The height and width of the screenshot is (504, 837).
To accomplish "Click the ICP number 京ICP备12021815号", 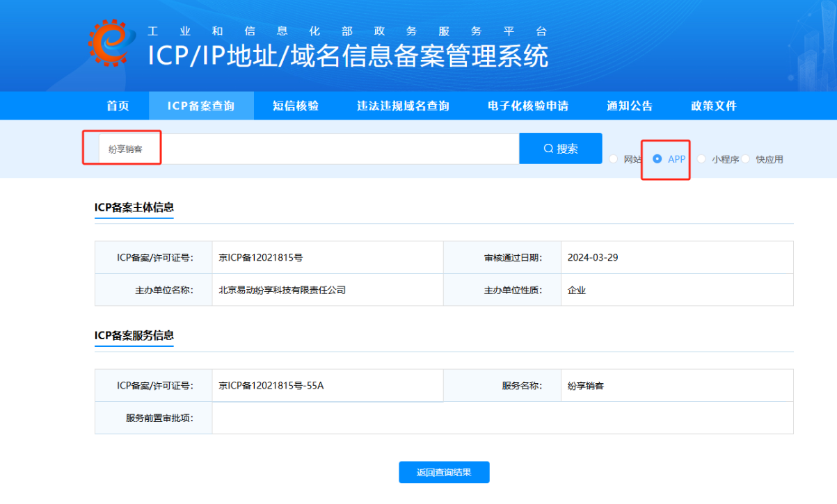I will [x=261, y=257].
